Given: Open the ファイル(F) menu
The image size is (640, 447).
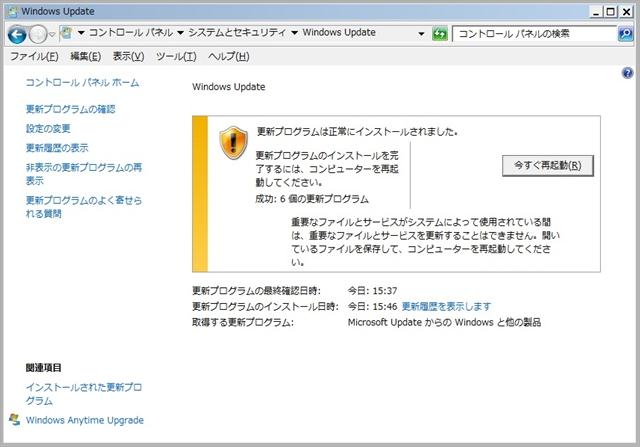Looking at the screenshot, I should 34,56.
